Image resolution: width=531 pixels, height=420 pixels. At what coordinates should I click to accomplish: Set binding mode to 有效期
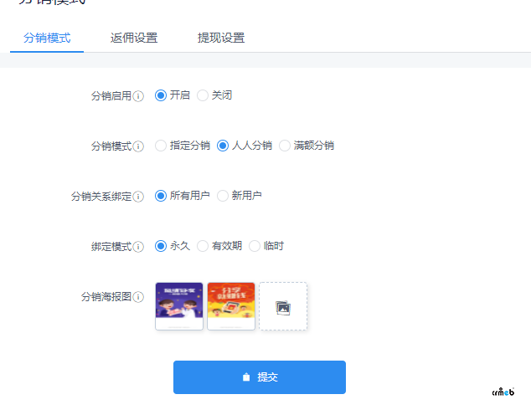click(x=203, y=246)
